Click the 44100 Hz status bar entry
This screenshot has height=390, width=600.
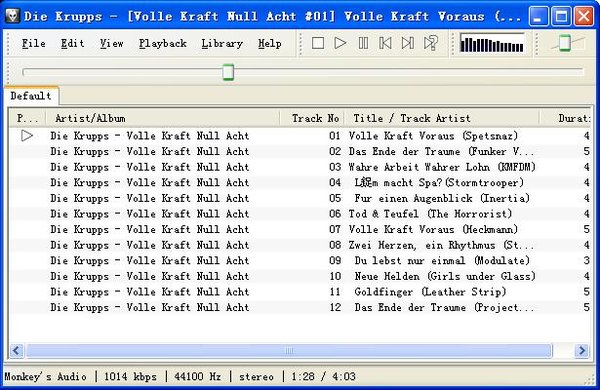coord(197,377)
